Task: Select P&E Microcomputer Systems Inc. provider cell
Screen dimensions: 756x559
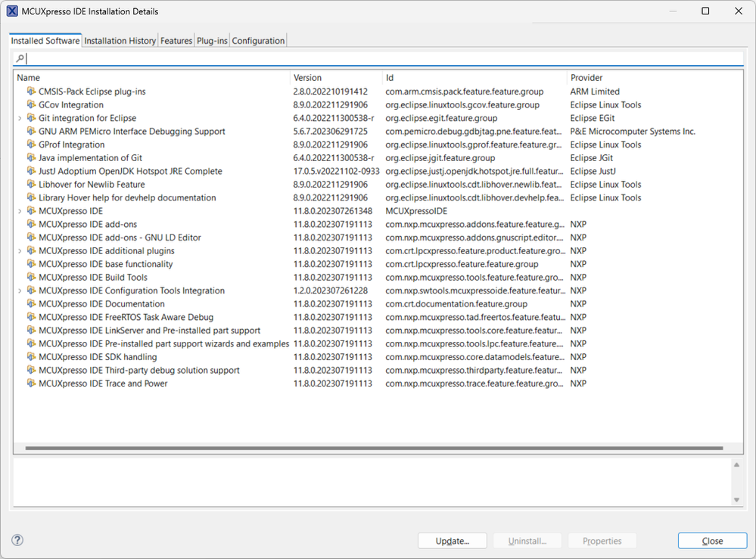Action: coord(633,131)
